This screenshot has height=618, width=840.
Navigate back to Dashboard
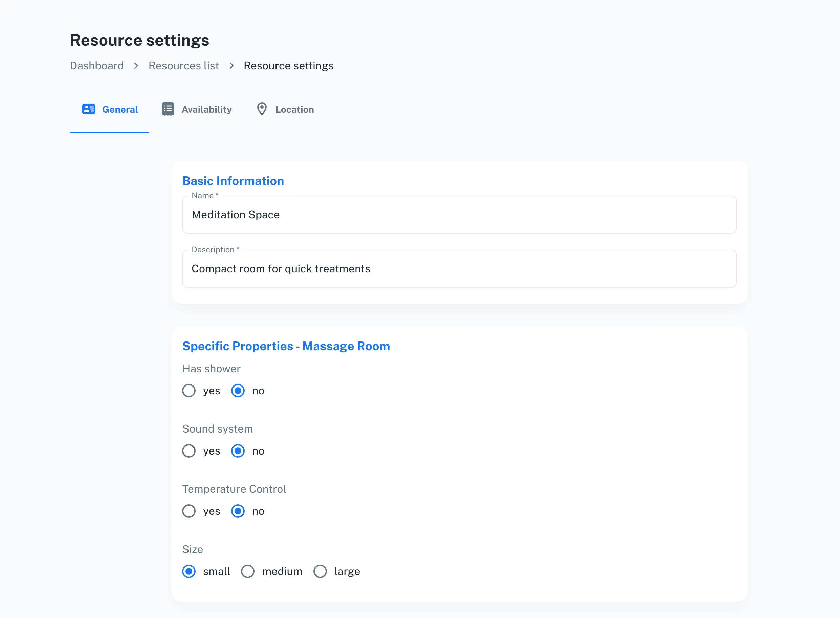[96, 65]
